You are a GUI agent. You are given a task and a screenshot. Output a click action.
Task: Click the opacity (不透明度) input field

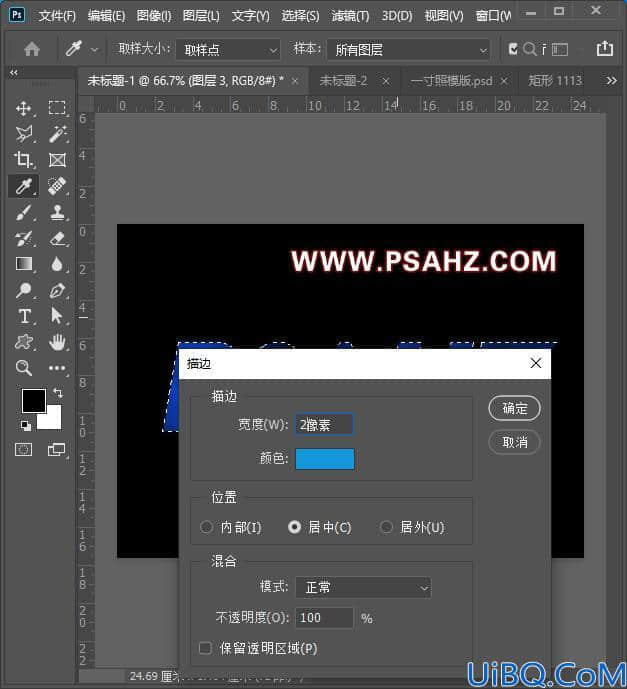[324, 618]
